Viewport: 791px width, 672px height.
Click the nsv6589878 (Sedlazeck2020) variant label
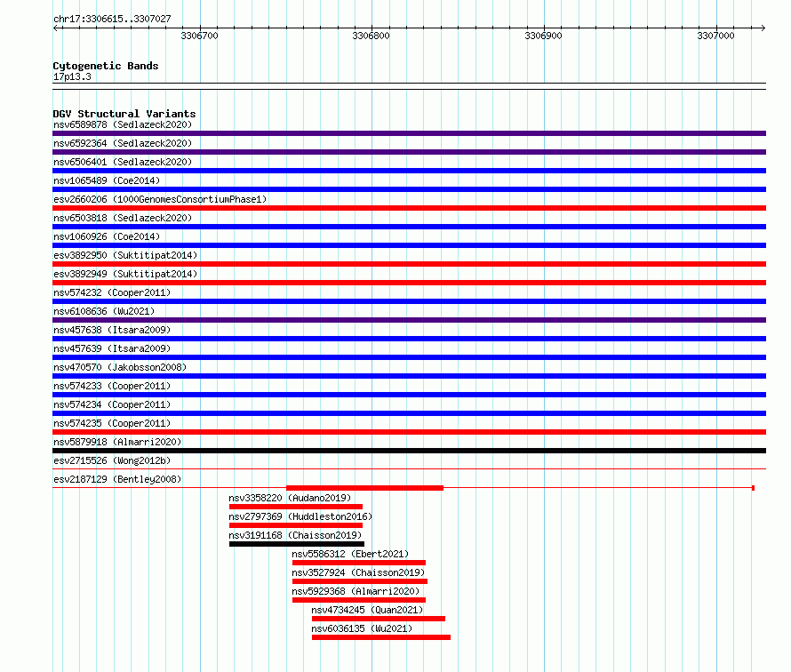click(123, 124)
